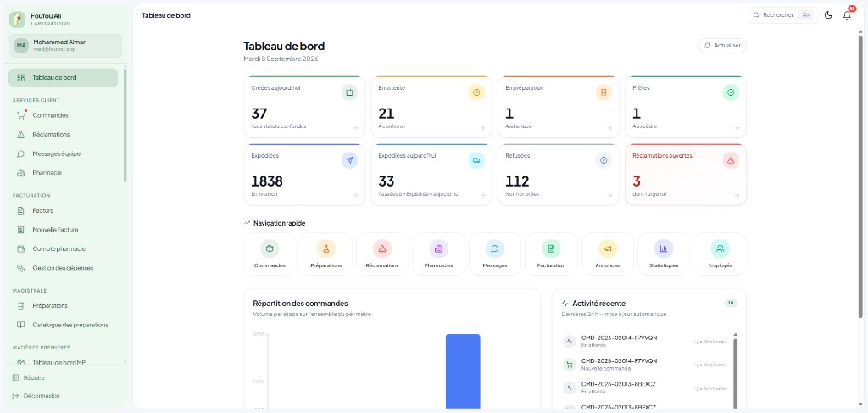The width and height of the screenshot is (868, 413).
Task: Click the Déconnexion logout link
Action: [x=36, y=396]
